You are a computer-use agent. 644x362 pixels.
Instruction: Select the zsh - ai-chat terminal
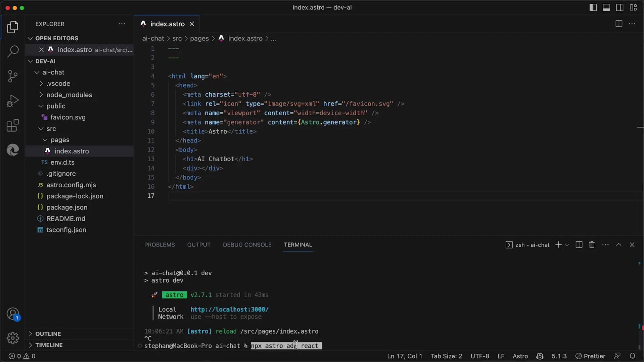coord(527,245)
